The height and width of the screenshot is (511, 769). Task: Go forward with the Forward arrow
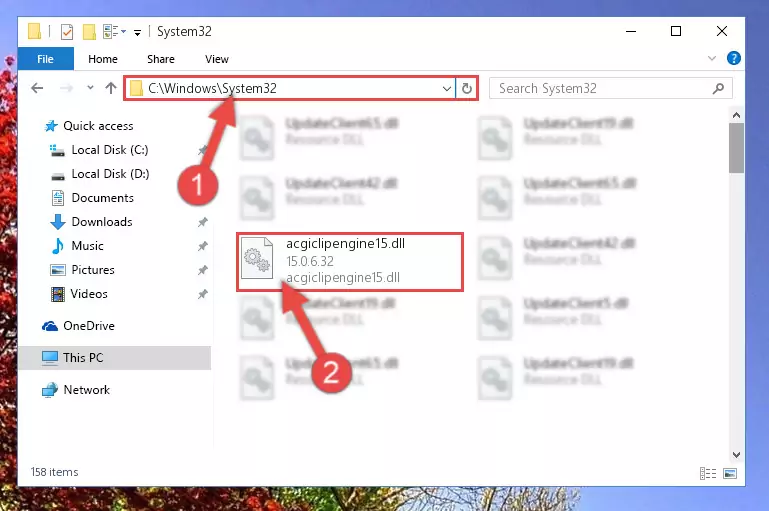click(66, 88)
